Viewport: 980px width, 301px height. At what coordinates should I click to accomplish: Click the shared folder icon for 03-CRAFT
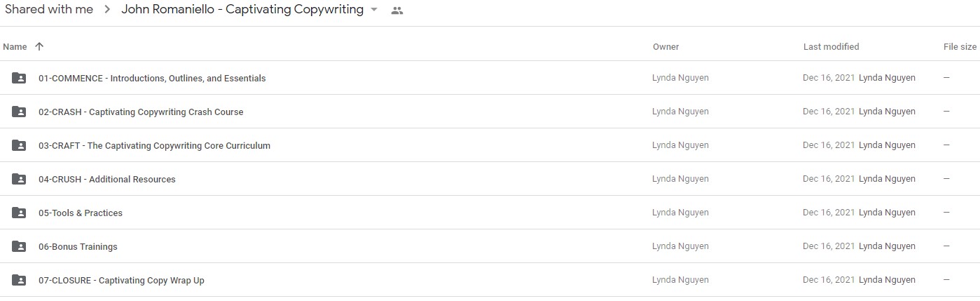pyautogui.click(x=19, y=145)
